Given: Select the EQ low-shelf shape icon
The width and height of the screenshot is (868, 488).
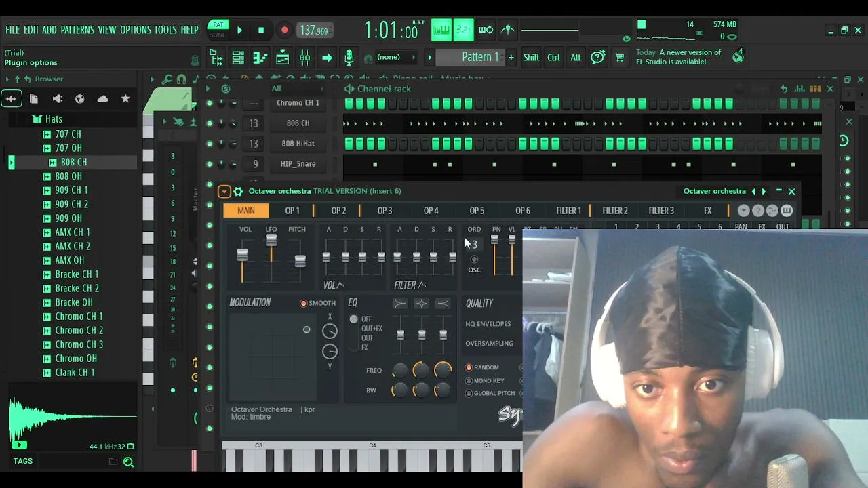Looking at the screenshot, I should (x=400, y=304).
